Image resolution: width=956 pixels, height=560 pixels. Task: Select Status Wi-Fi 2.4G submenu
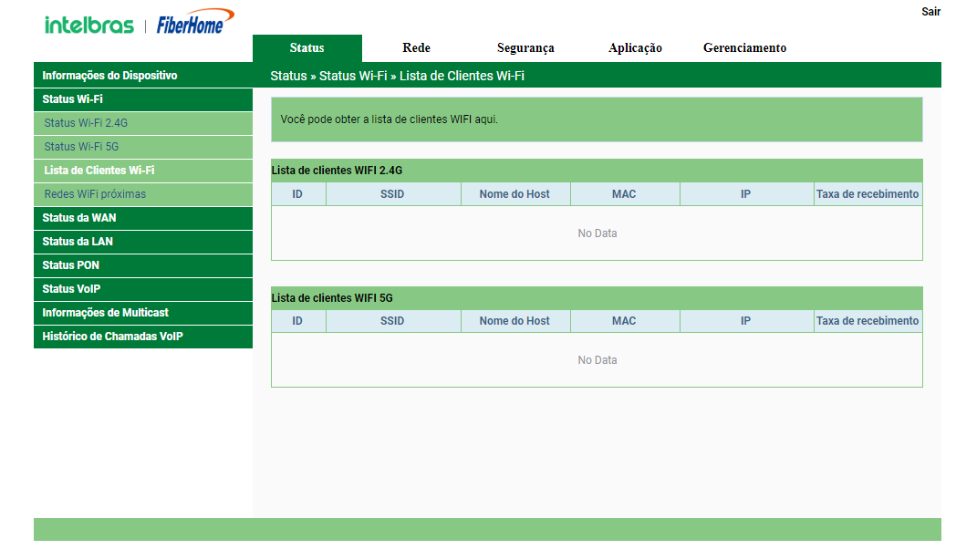[143, 123]
